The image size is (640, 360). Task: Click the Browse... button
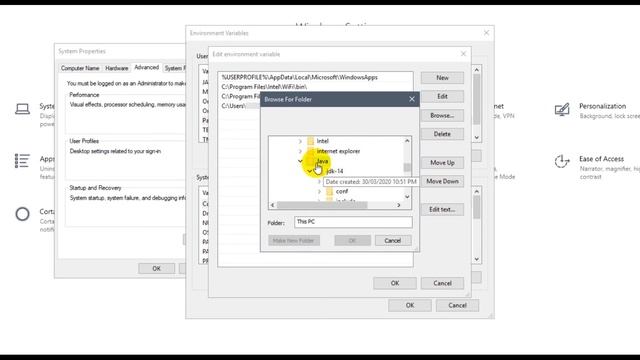click(x=442, y=116)
